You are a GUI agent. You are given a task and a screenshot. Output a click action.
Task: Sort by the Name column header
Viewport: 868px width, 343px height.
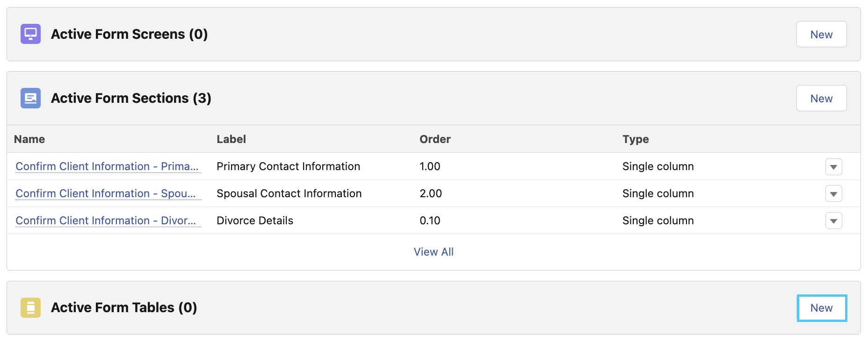pyautogui.click(x=29, y=139)
